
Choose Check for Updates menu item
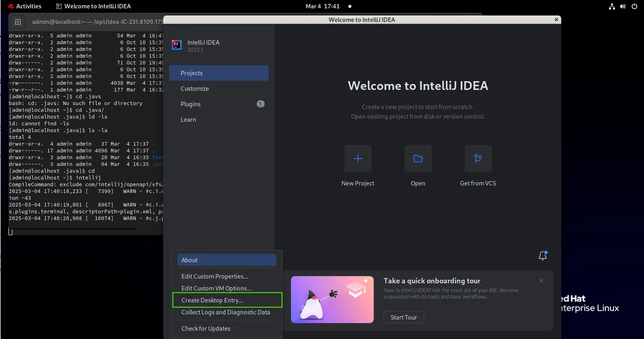pyautogui.click(x=227, y=329)
